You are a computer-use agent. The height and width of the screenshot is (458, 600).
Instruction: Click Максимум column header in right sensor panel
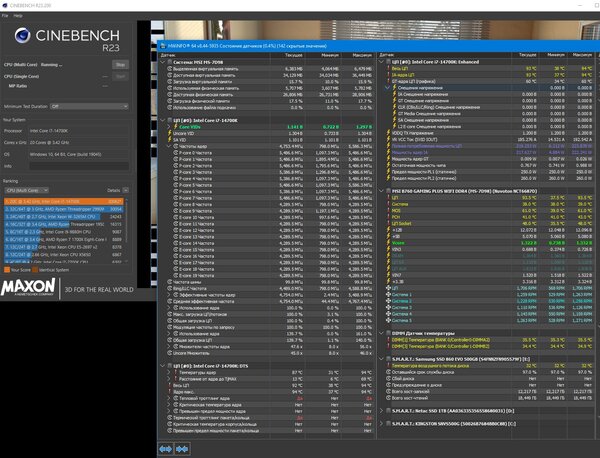[x=582, y=55]
